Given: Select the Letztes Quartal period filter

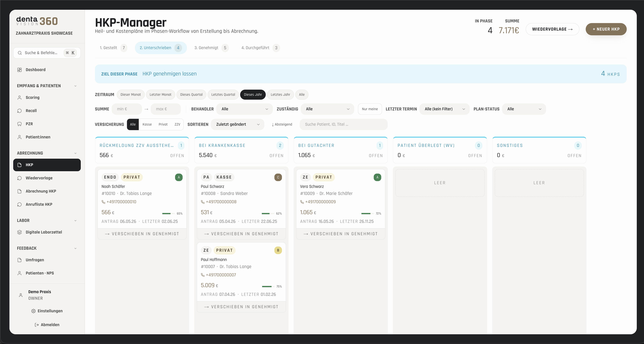Looking at the screenshot, I should [223, 95].
